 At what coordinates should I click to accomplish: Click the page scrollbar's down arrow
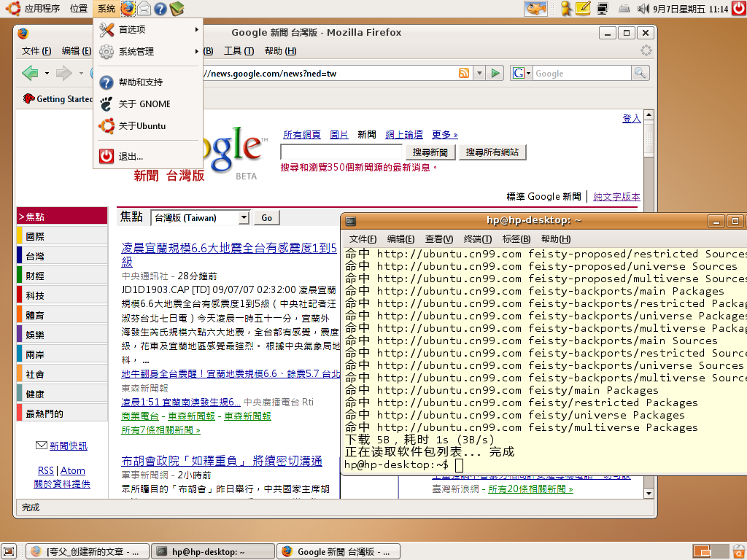pyautogui.click(x=649, y=494)
